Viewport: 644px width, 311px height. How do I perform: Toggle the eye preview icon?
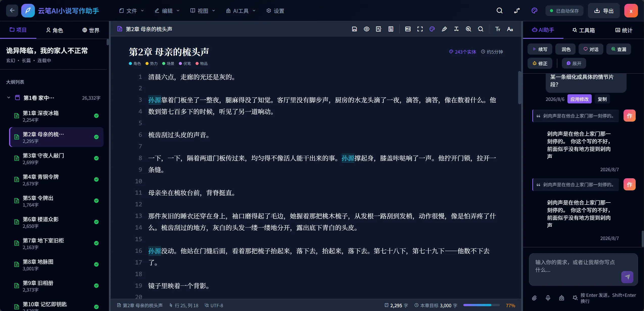point(366,29)
